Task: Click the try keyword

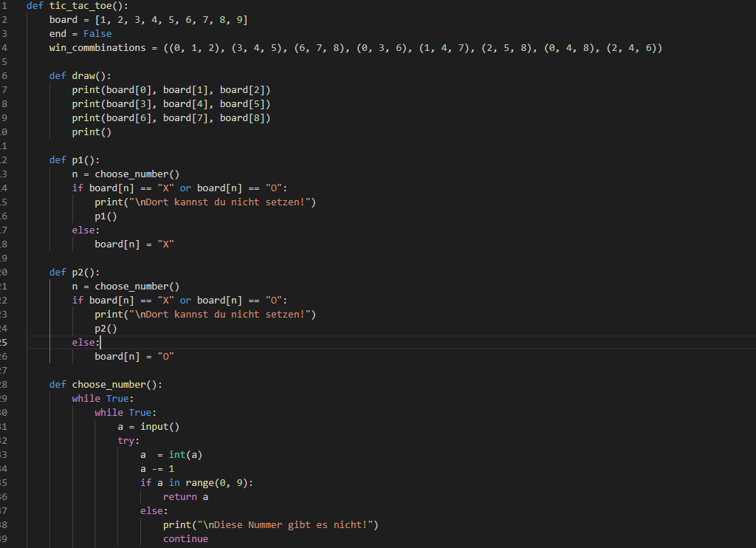Action: pyautogui.click(x=128, y=440)
